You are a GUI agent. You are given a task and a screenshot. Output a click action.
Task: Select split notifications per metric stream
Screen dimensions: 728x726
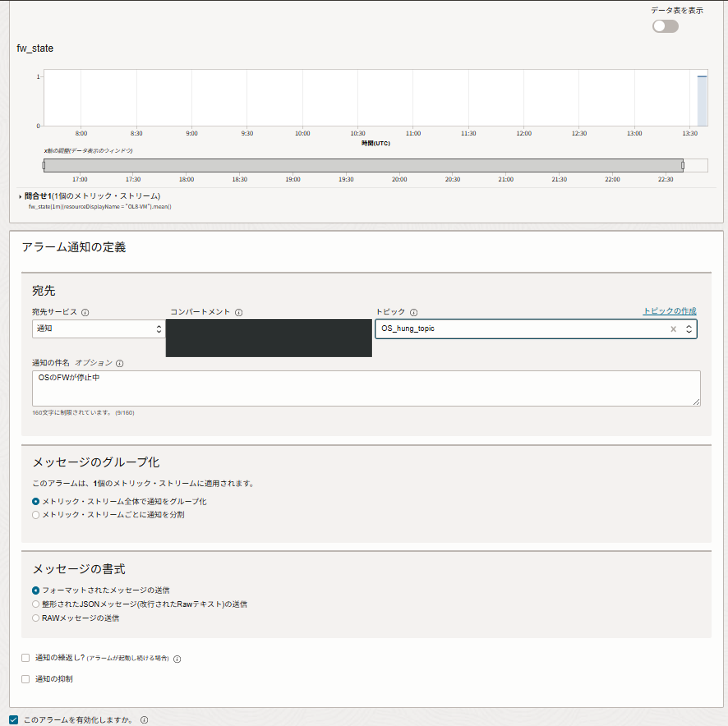tap(36, 515)
